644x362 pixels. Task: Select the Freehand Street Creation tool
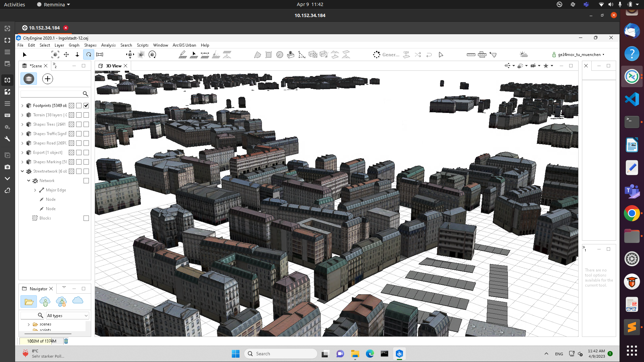point(194,55)
